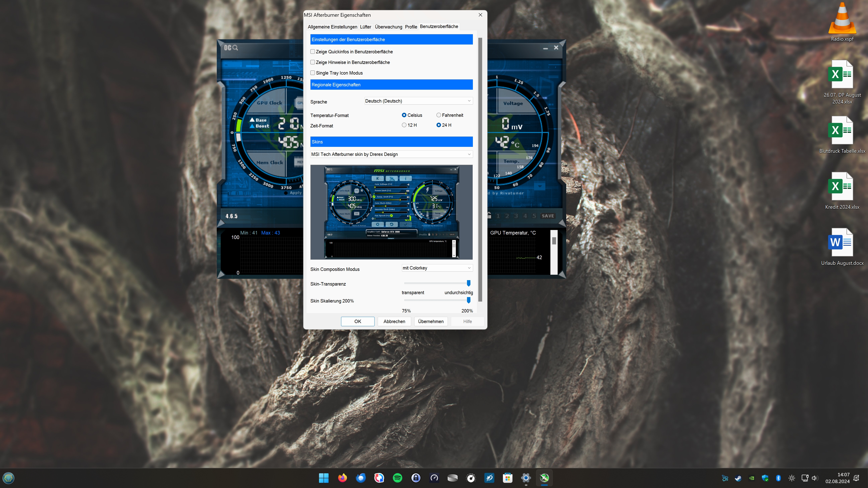
Task: Check the Single Tray Icon Modus option
Action: (313, 73)
